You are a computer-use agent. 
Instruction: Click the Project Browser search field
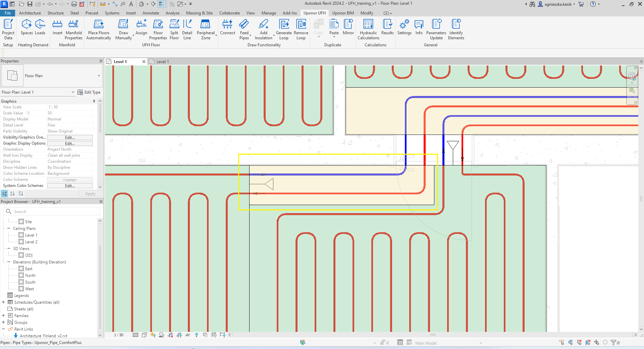[52, 211]
